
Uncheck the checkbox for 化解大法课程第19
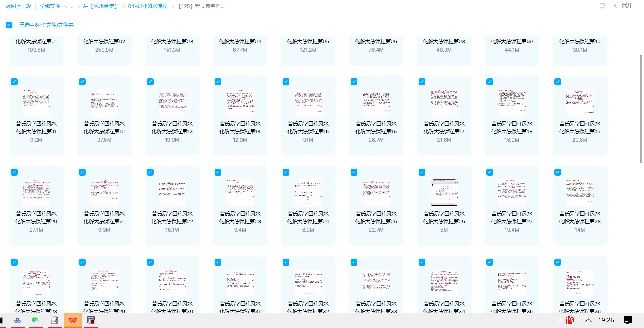558,82
